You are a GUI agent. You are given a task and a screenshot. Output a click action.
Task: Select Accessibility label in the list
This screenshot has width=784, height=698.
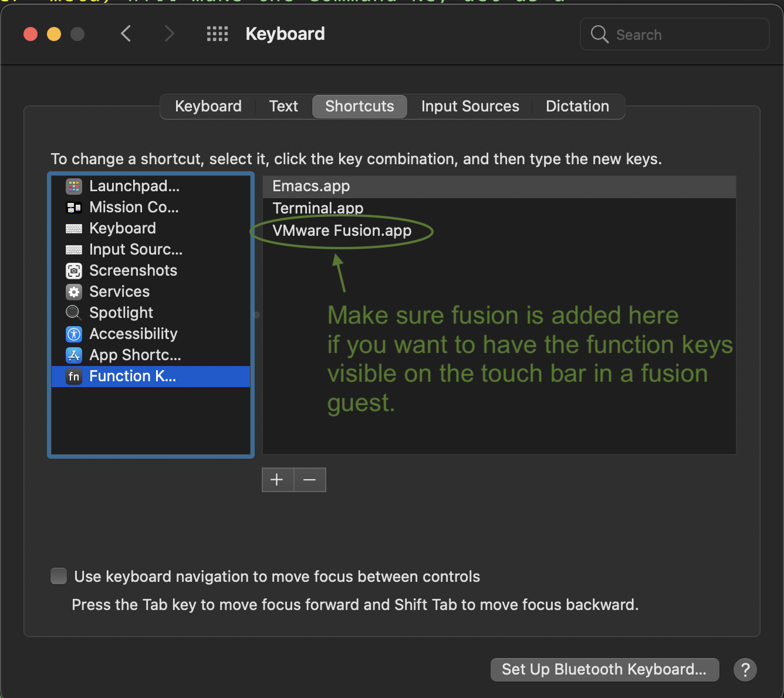pos(133,334)
